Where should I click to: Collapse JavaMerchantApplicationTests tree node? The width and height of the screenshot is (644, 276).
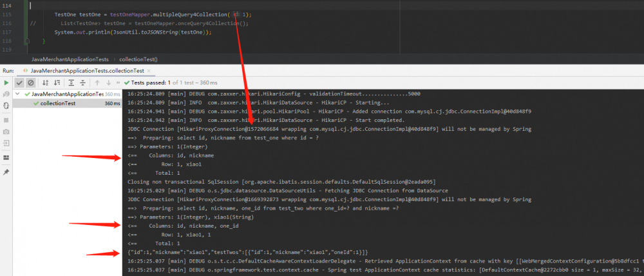pyautogui.click(x=17, y=94)
